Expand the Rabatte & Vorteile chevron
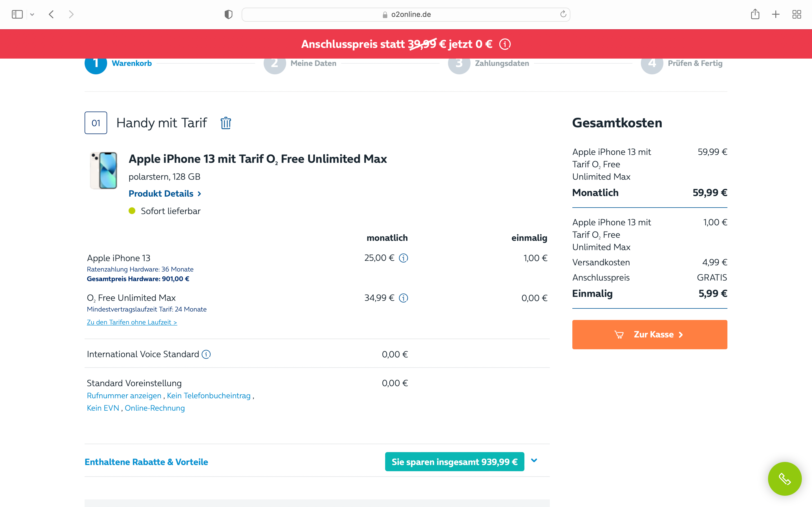Viewport: 812px width, 507px height. pyautogui.click(x=534, y=461)
